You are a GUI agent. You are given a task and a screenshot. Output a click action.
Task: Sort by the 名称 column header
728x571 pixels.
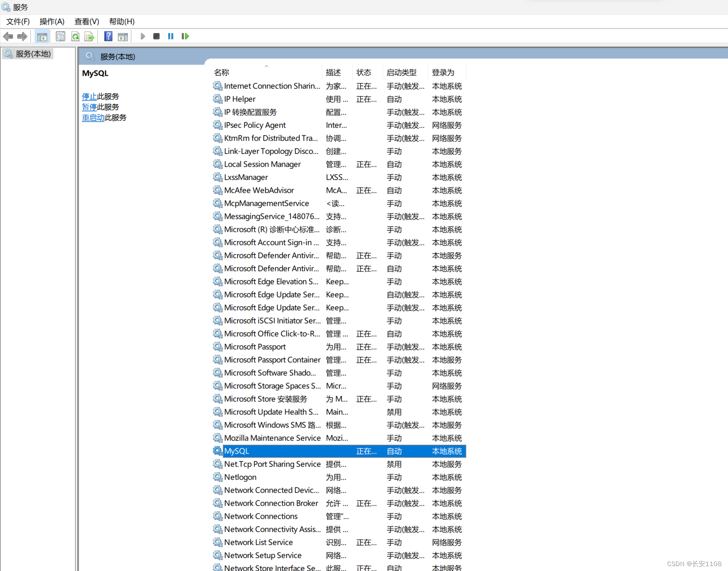click(x=267, y=72)
